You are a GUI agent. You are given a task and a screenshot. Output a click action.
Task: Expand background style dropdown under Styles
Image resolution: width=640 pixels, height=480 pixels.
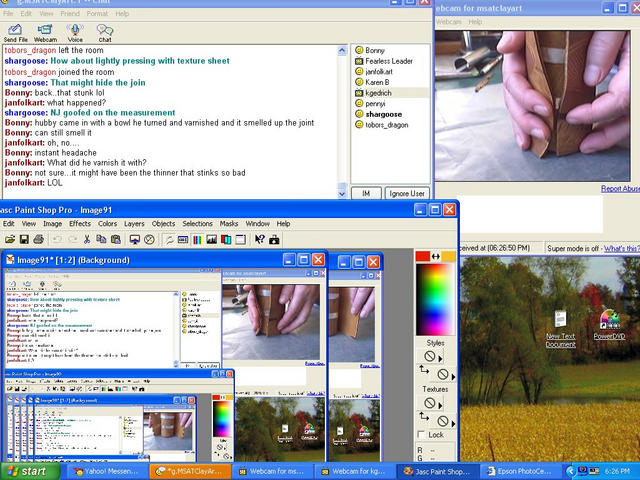(x=453, y=377)
